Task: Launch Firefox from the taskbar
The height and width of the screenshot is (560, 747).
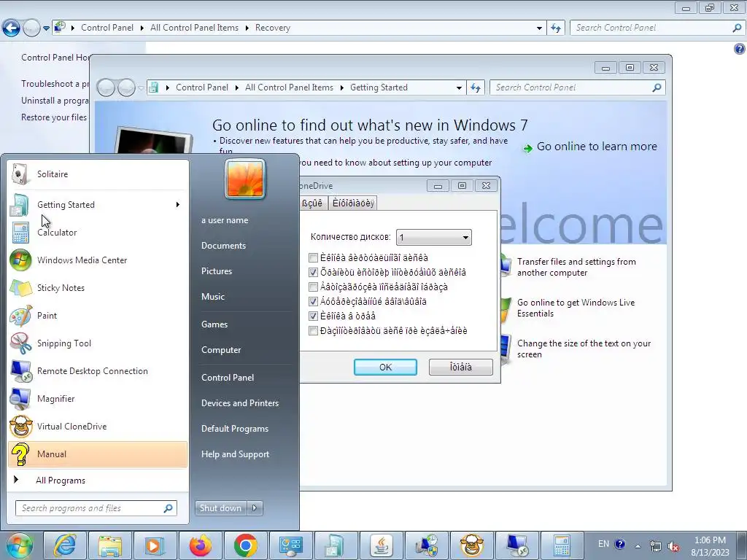Action: [200, 545]
